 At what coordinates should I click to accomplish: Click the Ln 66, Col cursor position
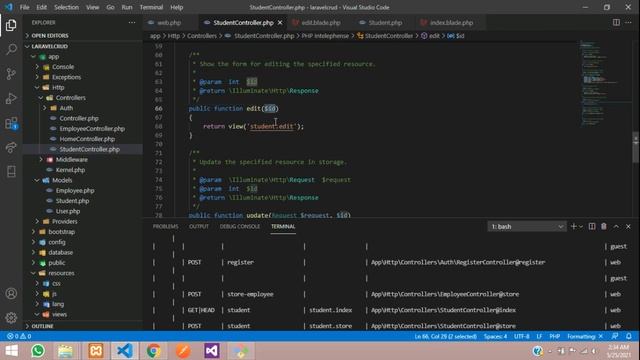point(445,336)
